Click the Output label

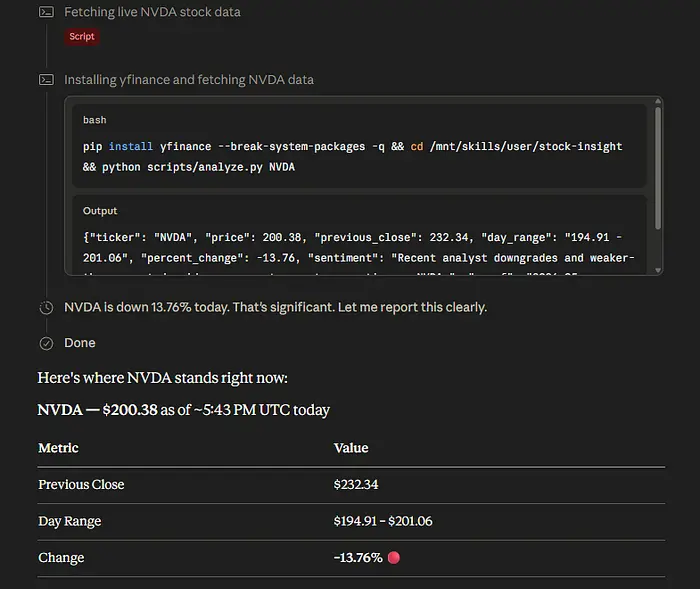(x=100, y=211)
